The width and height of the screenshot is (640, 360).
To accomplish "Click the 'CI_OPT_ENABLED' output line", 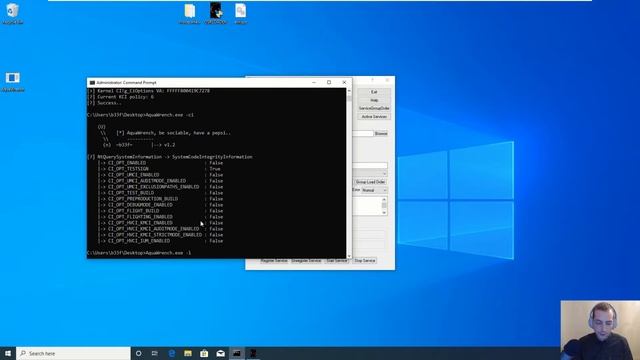I will [x=160, y=163].
